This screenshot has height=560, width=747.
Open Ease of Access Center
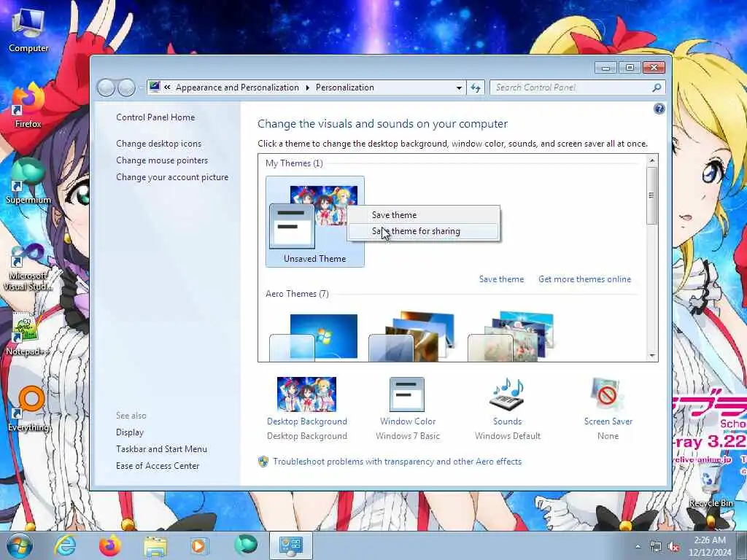click(158, 465)
